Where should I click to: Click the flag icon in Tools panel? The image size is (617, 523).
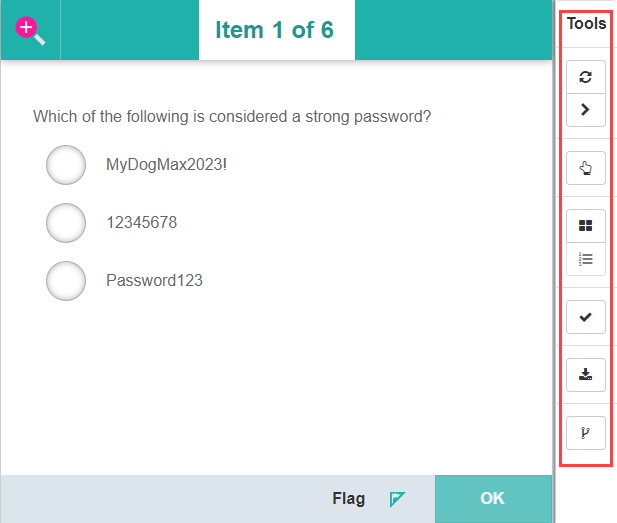point(586,433)
